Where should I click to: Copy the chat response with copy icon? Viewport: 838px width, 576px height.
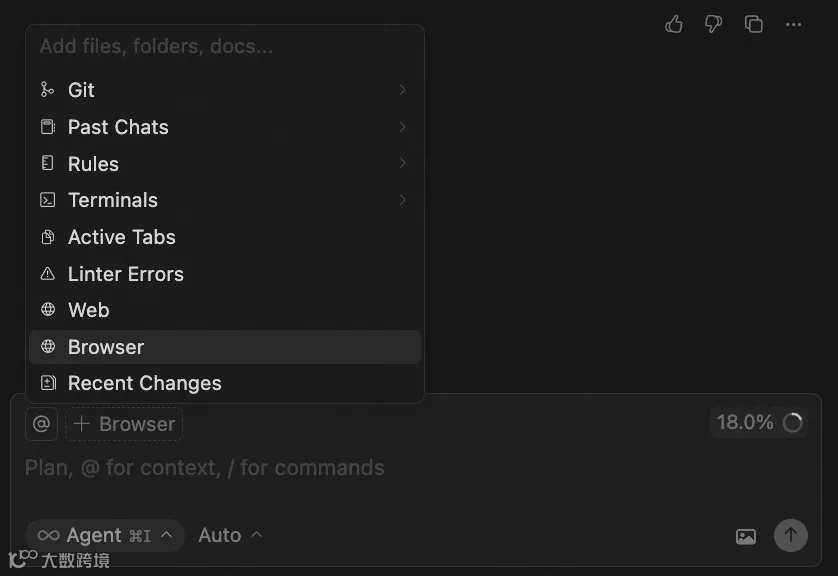click(754, 24)
